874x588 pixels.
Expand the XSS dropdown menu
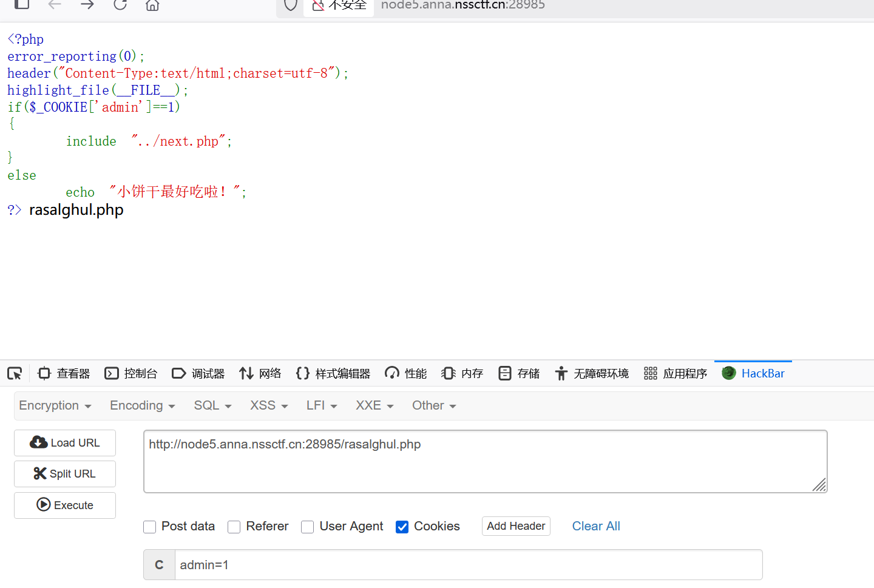coord(269,405)
